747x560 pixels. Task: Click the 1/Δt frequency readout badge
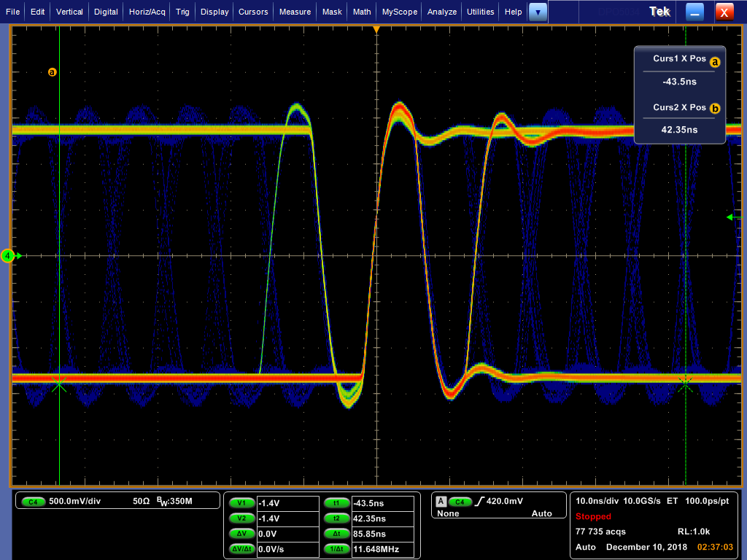336,549
